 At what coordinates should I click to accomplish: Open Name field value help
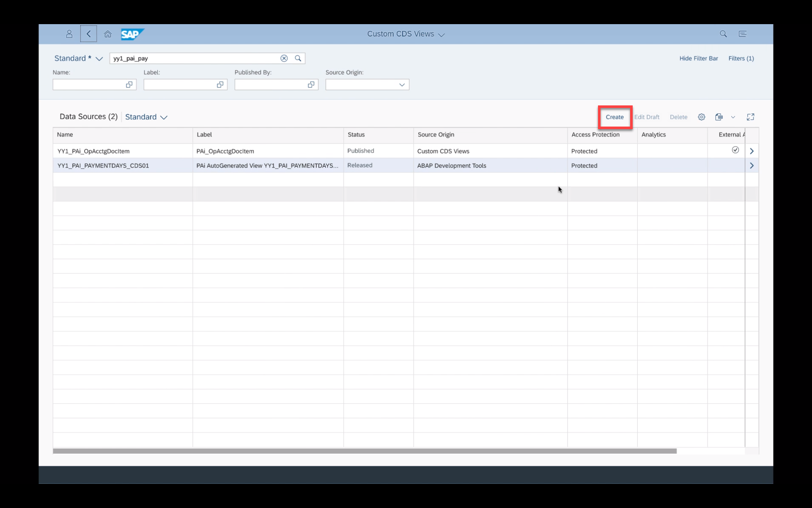pyautogui.click(x=129, y=85)
